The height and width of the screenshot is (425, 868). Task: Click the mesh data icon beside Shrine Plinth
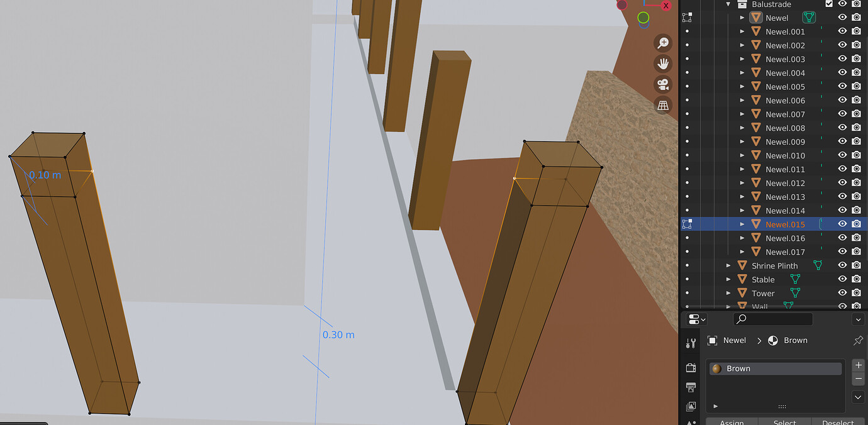[x=818, y=265]
